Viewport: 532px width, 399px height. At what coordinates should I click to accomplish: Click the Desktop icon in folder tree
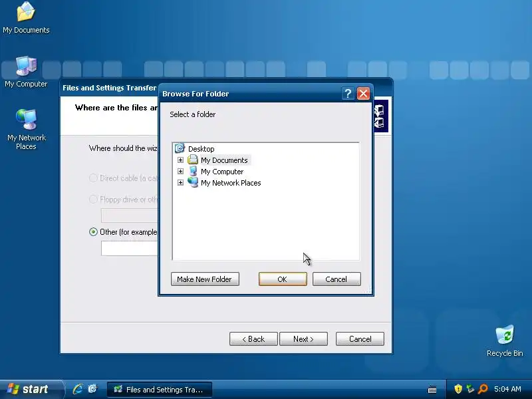click(180, 148)
